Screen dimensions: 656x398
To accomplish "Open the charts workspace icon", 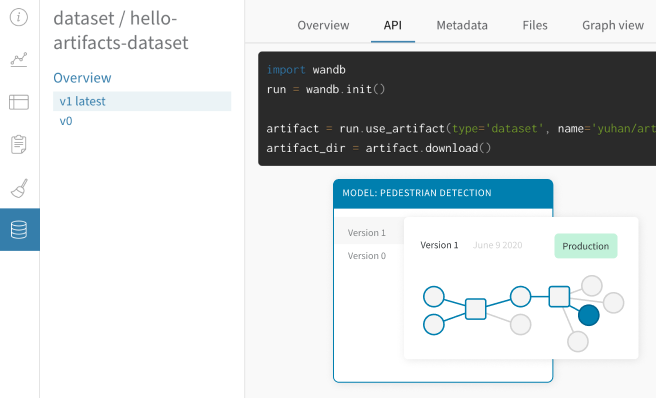I will [19, 60].
